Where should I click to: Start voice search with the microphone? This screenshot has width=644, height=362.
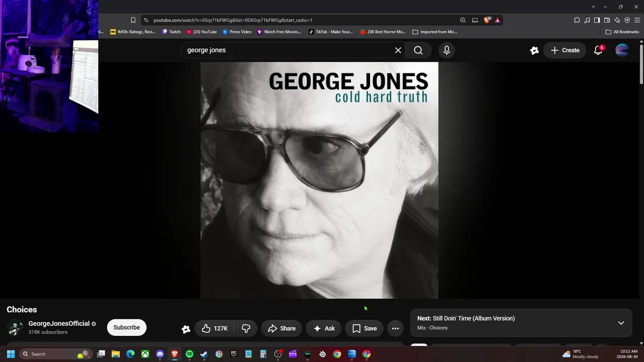coord(446,50)
